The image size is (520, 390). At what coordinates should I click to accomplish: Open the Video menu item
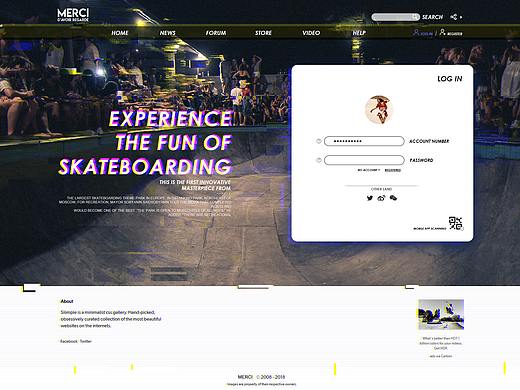[x=311, y=33]
